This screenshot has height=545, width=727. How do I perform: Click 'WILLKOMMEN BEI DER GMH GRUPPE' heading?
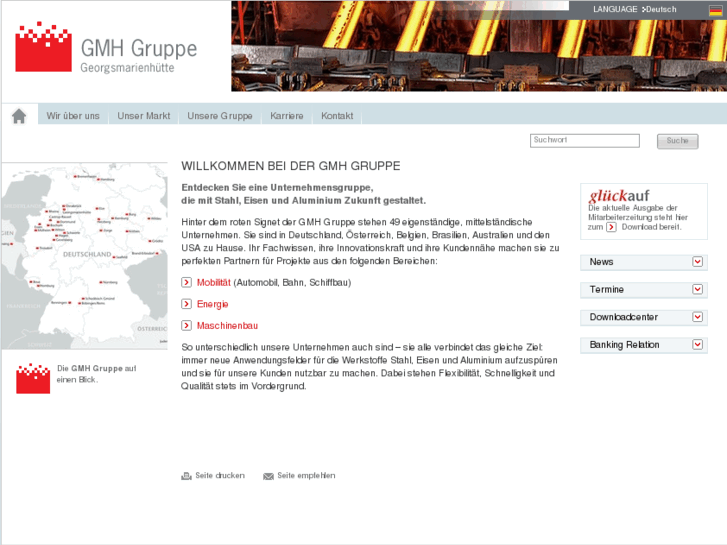point(291,166)
